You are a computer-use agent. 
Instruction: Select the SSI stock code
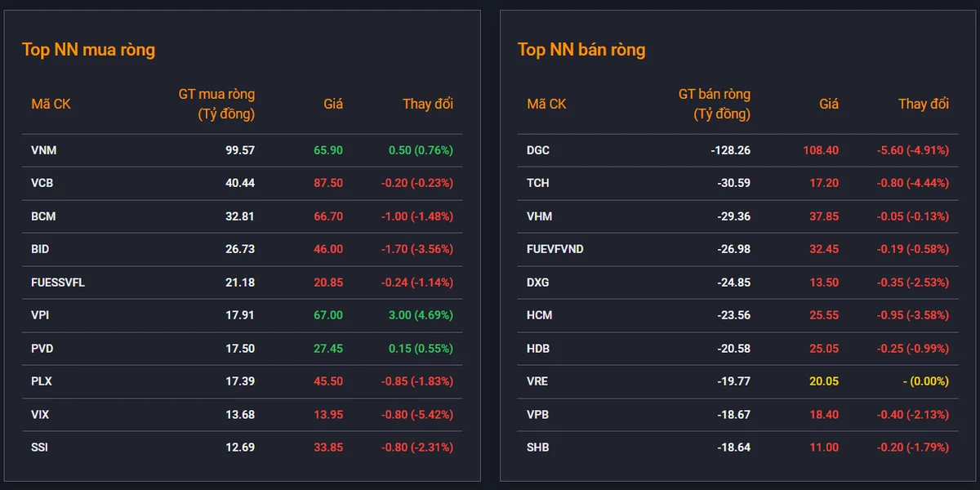pos(39,448)
